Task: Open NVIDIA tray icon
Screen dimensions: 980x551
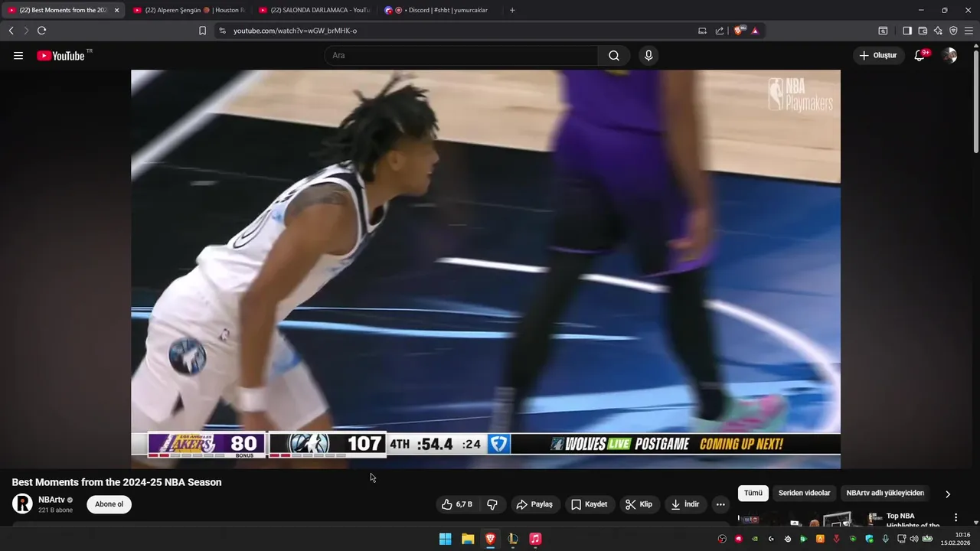Action: coord(755,539)
